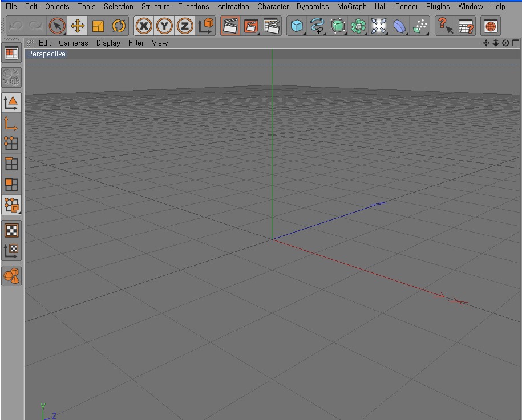522x420 pixels.
Task: Click Make Editable sidebar icon
Action: point(11,77)
